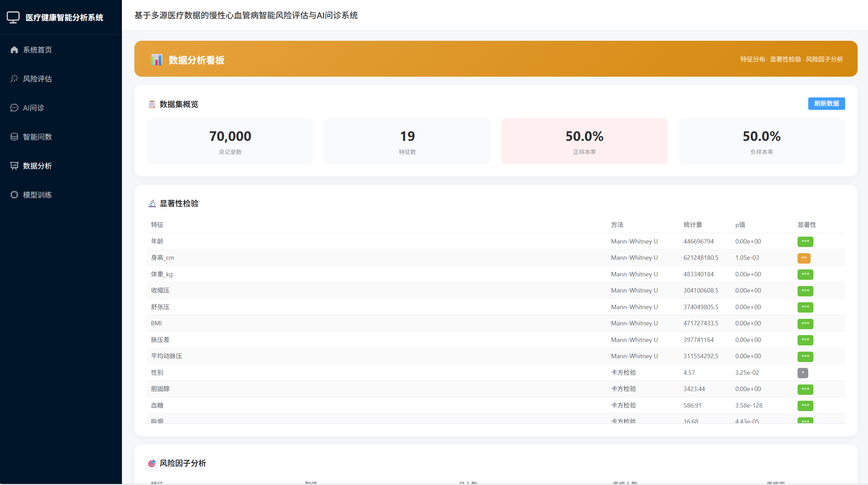Click the p-value 3.58e-128
The image size is (868, 485).
[749, 406]
